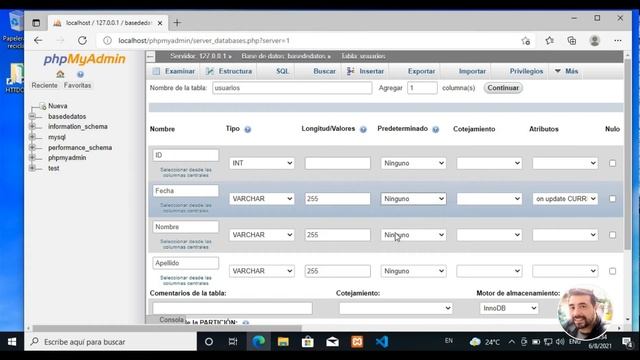Click the Predeterminado help icon
Image resolution: width=640 pixels, height=360 pixels.
[436, 129]
